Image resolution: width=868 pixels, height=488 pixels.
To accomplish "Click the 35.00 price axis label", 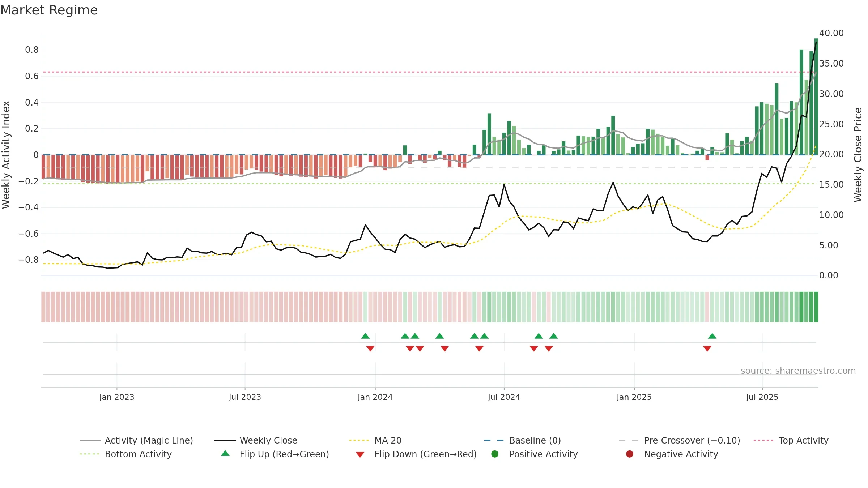I will click(x=831, y=64).
